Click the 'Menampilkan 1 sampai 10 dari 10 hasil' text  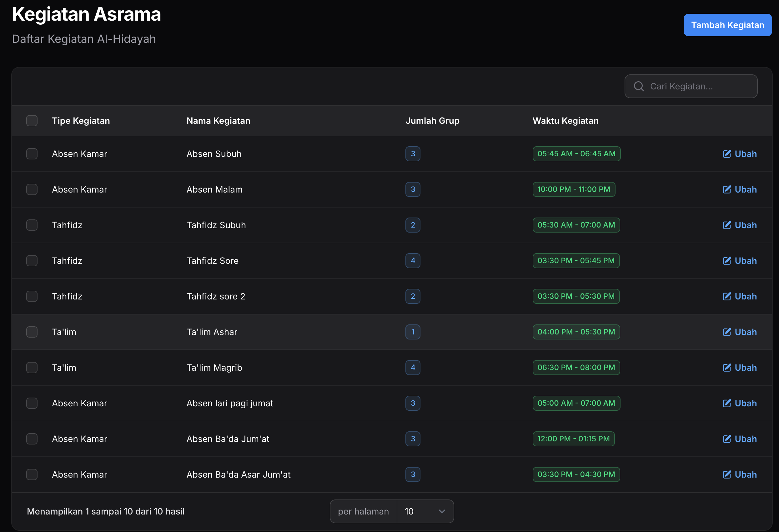point(106,512)
